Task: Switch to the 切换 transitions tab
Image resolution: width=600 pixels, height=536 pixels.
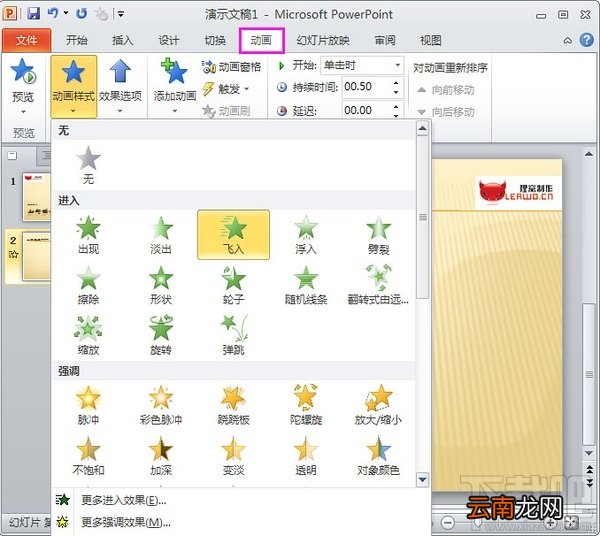Action: [215, 40]
